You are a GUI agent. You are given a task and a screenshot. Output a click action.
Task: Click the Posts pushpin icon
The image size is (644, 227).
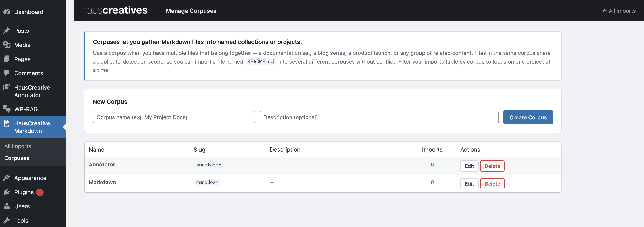coord(7,31)
